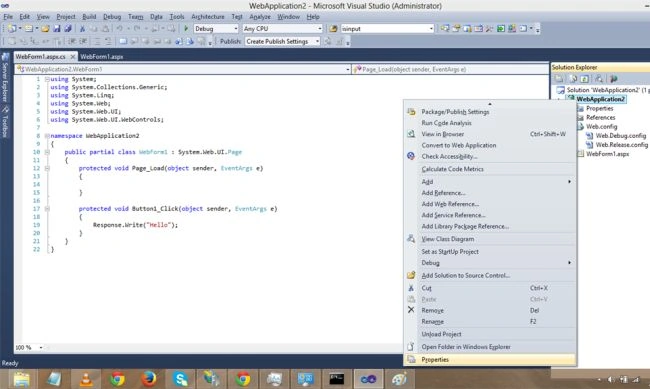This screenshot has height=389, width=650.
Task: Click the Find in Files icon beside isinput
Action: pyautogui.click(x=333, y=29)
